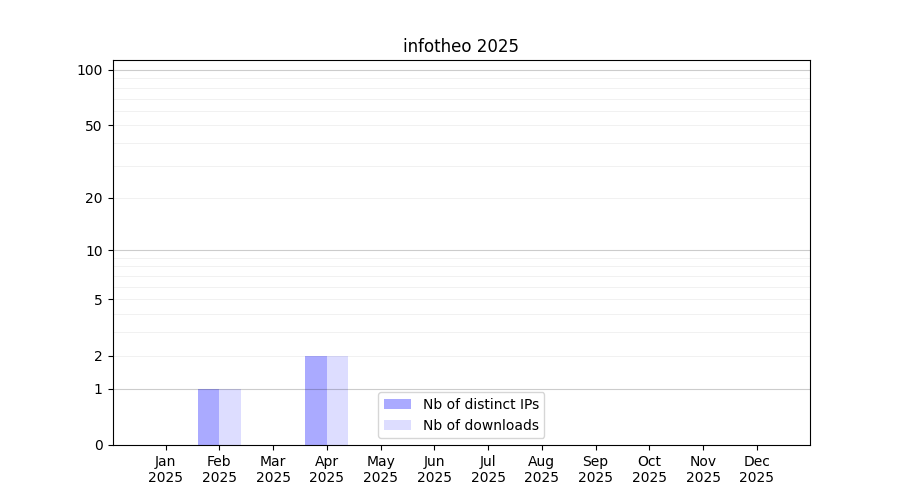
Task: Click the light lavender downloads legend swatch
Action: (397, 425)
